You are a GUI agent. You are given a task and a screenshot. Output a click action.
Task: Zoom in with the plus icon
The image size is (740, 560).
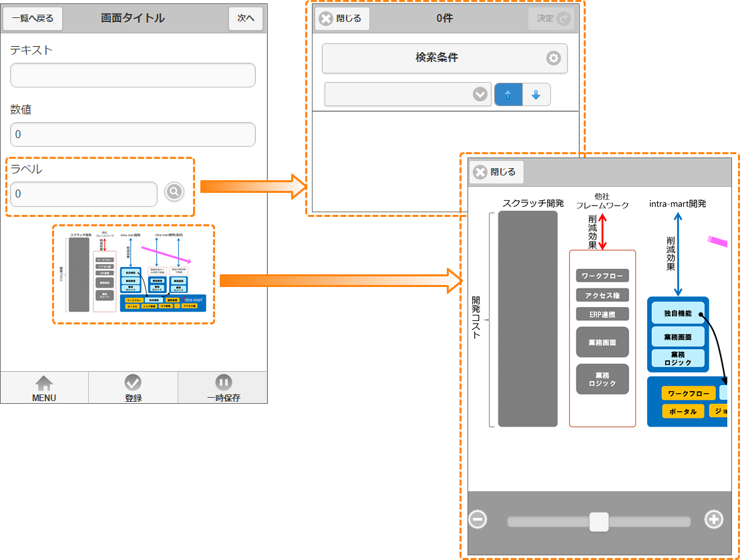point(713,519)
